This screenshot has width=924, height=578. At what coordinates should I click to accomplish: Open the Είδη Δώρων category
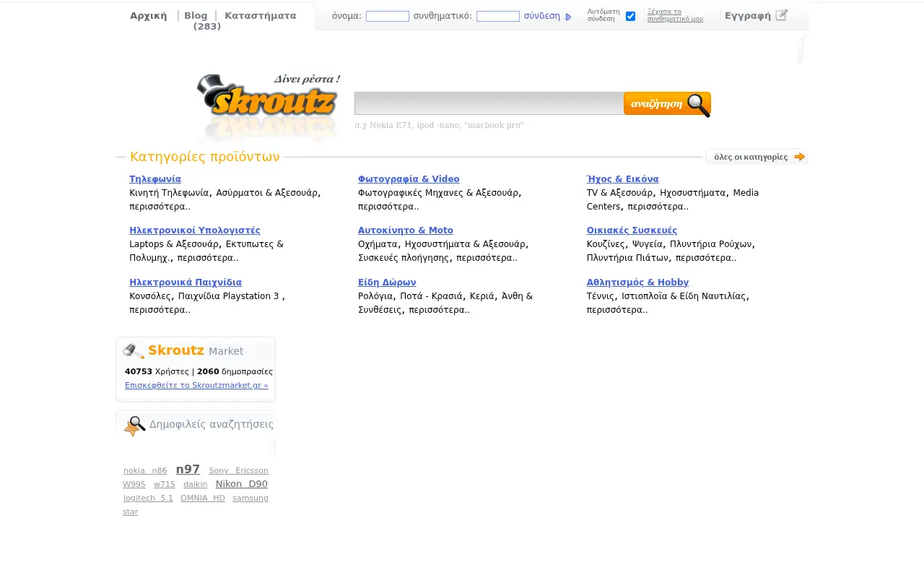pos(387,282)
